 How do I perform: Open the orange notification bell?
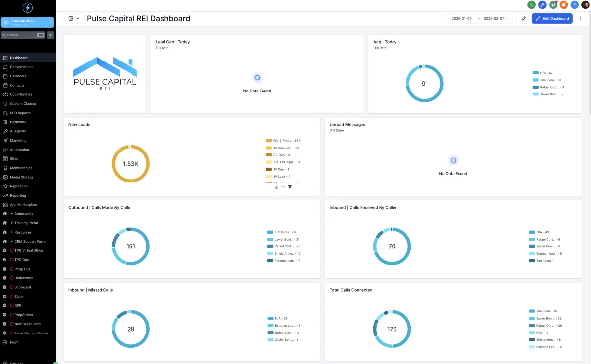564,4
